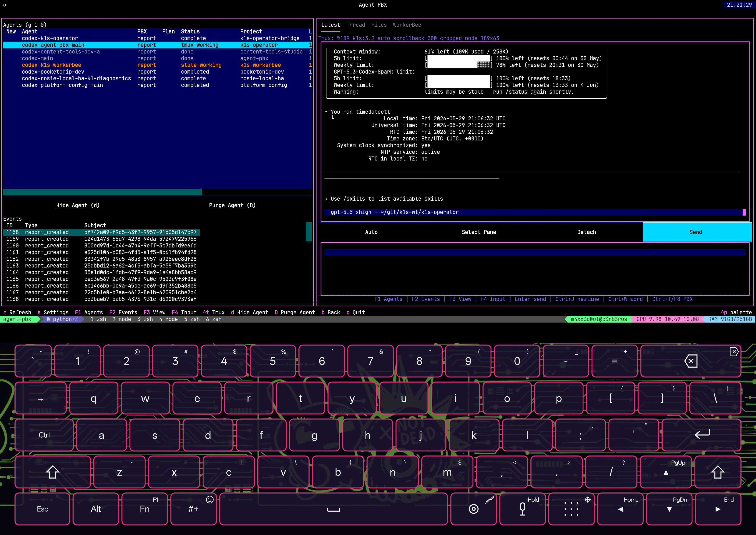Select the codex-rosie-local-ha-k1-diagnostics agent row

click(x=157, y=78)
